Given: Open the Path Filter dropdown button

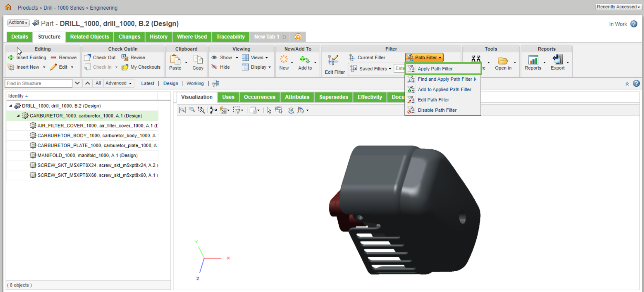Looking at the screenshot, I should [x=424, y=58].
